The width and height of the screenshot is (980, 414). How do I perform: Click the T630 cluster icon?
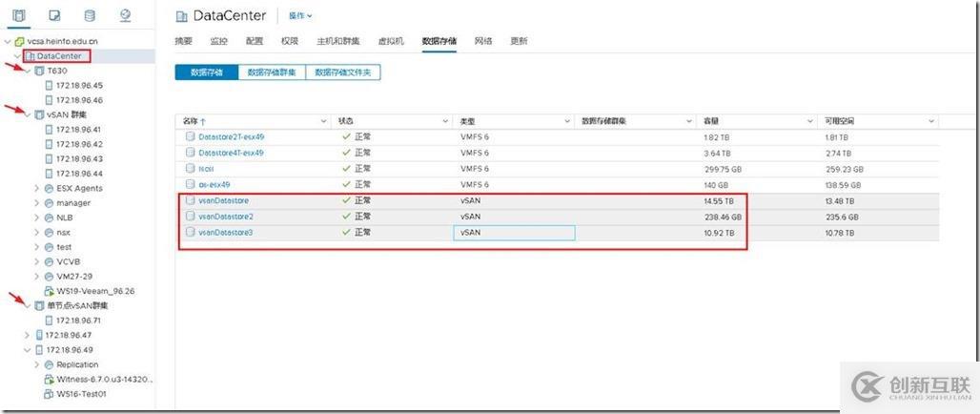pos(39,71)
